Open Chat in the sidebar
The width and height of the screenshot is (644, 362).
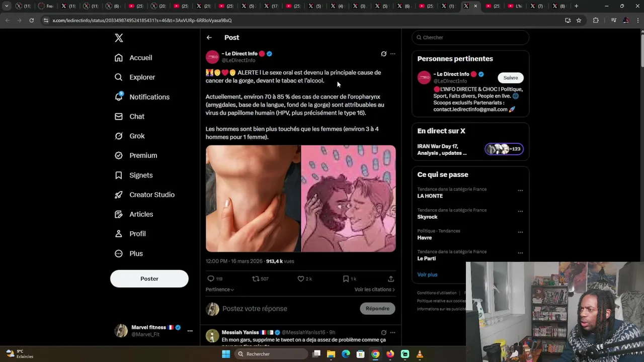129,117
